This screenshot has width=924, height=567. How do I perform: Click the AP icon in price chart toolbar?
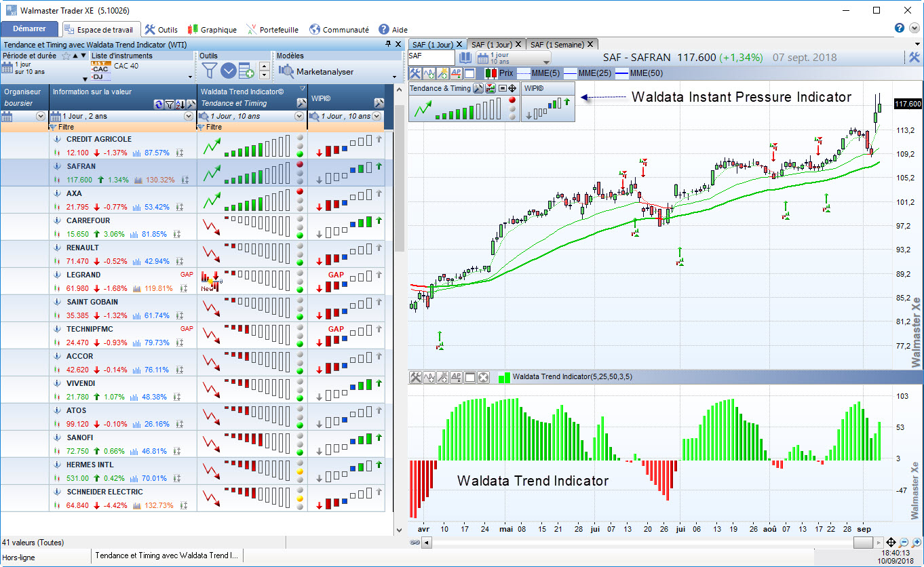tap(456, 73)
